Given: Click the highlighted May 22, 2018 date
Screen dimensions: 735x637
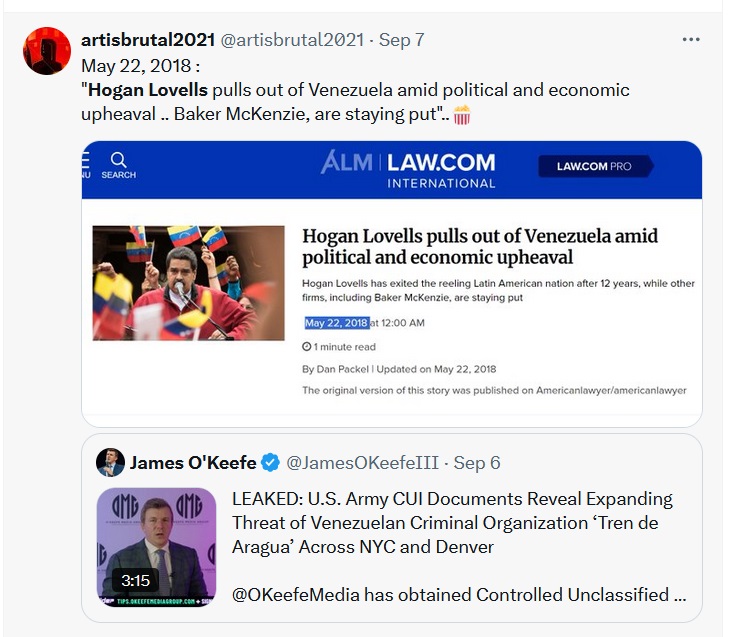Looking at the screenshot, I should click(337, 323).
